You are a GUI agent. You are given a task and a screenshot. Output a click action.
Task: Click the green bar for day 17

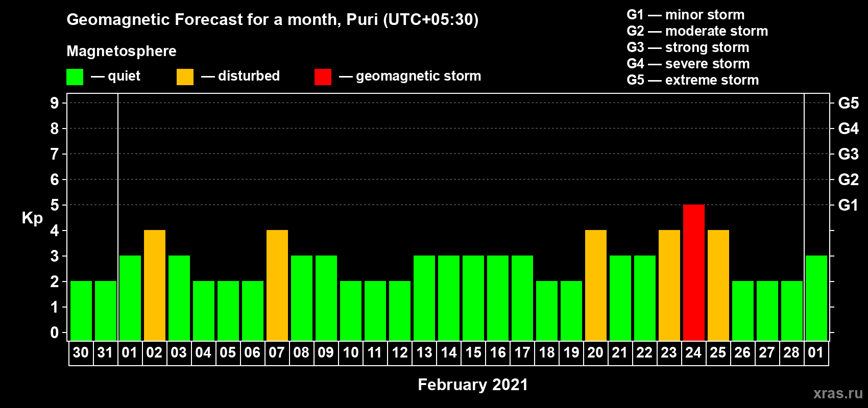pyautogui.click(x=522, y=298)
